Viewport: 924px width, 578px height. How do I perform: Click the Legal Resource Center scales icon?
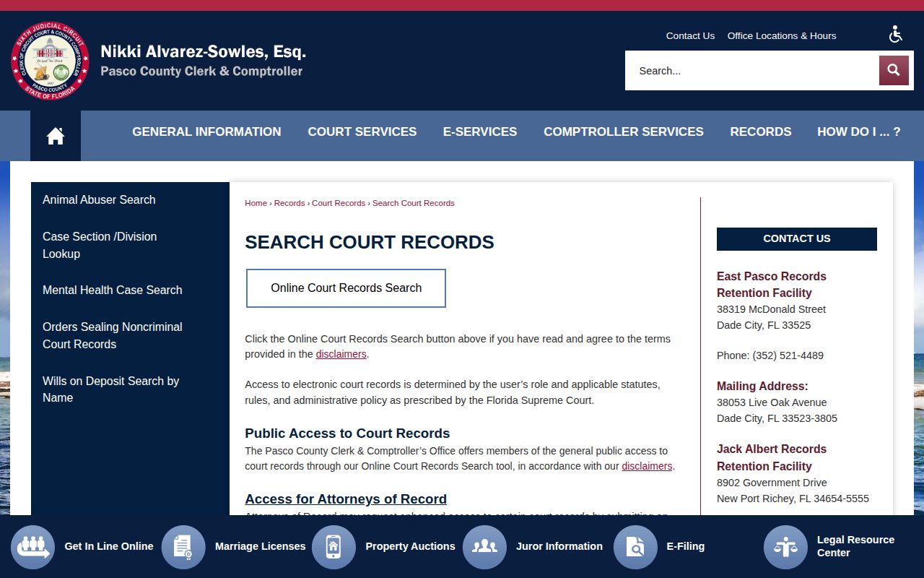coord(785,547)
